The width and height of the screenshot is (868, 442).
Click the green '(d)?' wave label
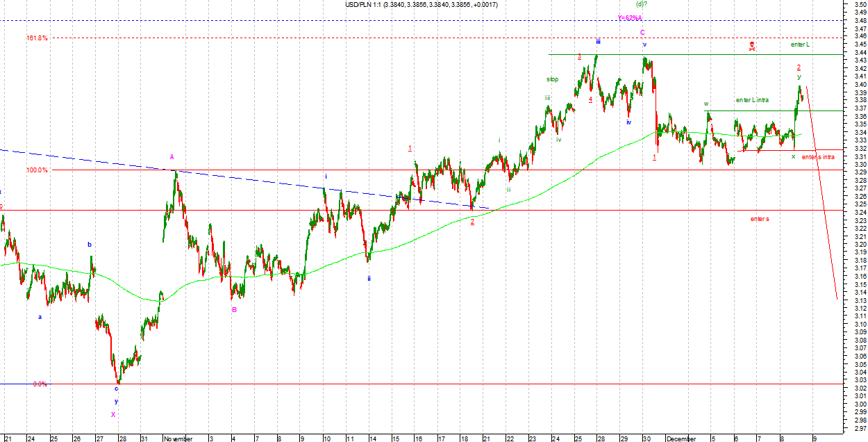point(642,3)
